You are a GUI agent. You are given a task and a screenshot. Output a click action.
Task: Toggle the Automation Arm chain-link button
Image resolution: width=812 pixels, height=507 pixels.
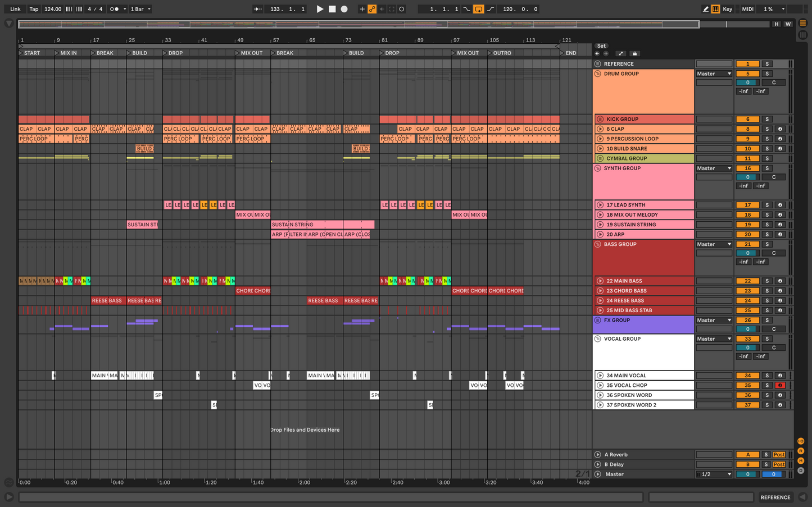[372, 9]
